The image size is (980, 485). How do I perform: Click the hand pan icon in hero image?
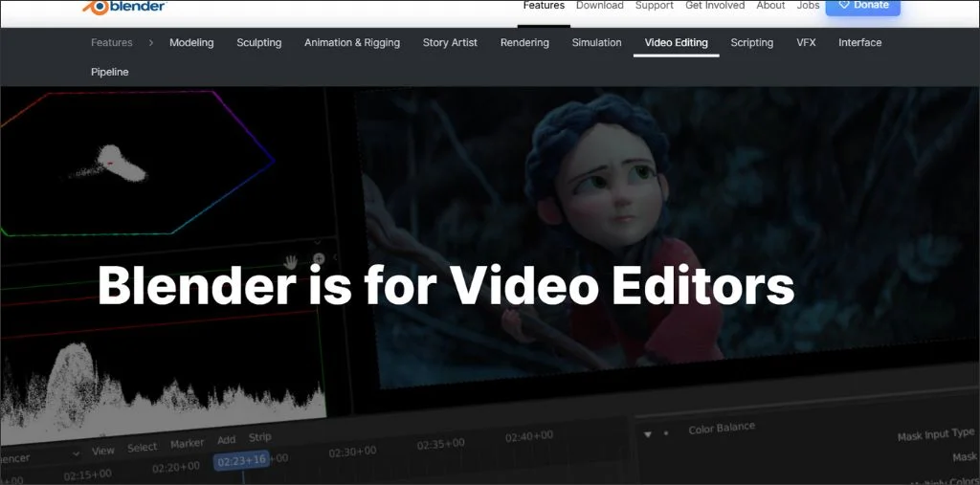pos(290,261)
